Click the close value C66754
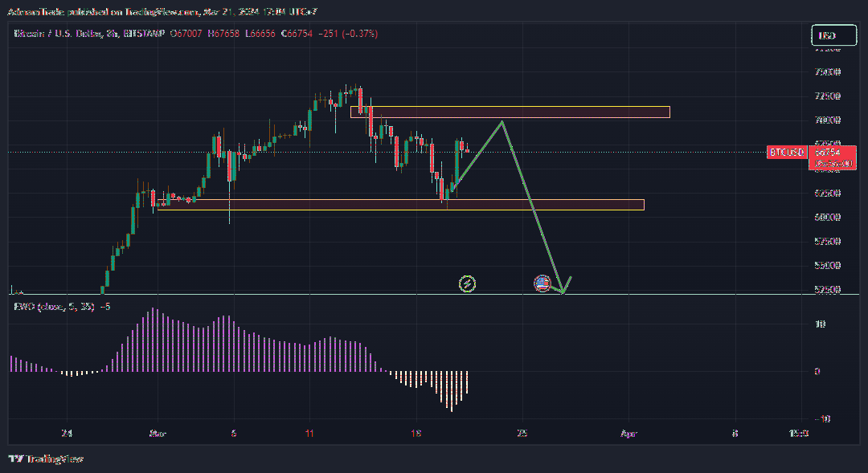The height and width of the screenshot is (473, 868). point(297,34)
